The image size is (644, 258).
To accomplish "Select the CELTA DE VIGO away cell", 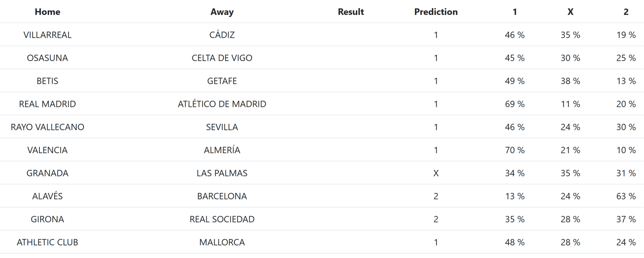I will pyautogui.click(x=222, y=58).
